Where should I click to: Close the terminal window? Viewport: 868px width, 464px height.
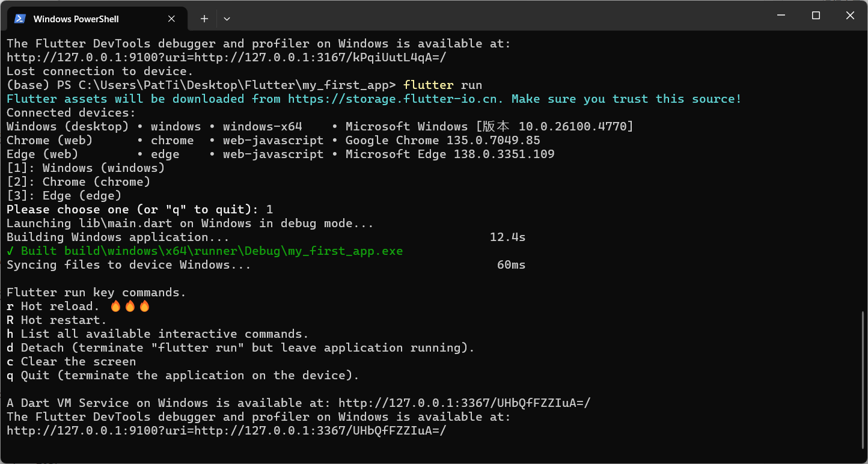[x=850, y=16]
